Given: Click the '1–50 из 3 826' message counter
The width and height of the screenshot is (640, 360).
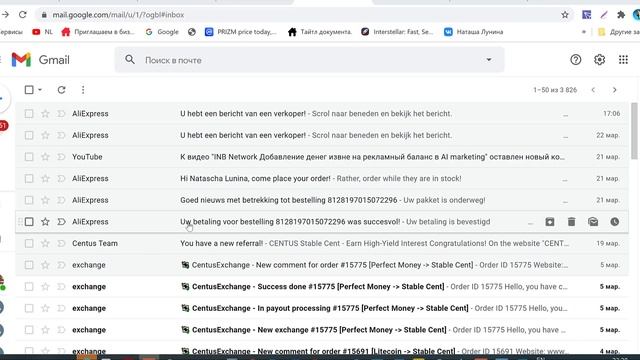Looking at the screenshot, I should tap(555, 90).
